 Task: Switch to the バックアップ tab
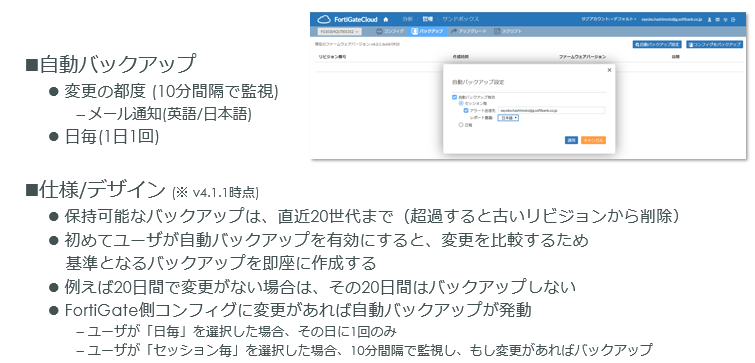[428, 31]
